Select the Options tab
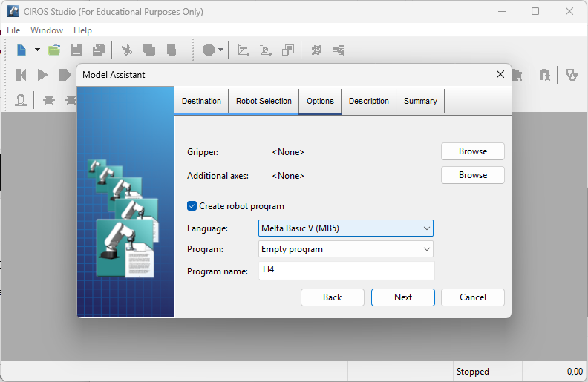 tap(320, 101)
